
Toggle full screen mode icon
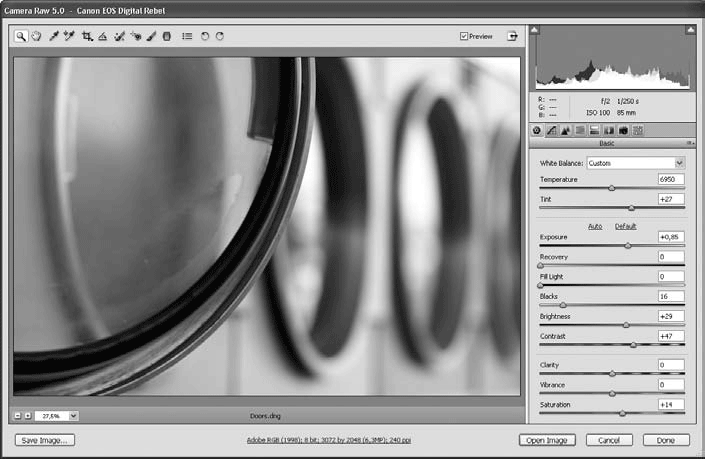click(x=512, y=36)
